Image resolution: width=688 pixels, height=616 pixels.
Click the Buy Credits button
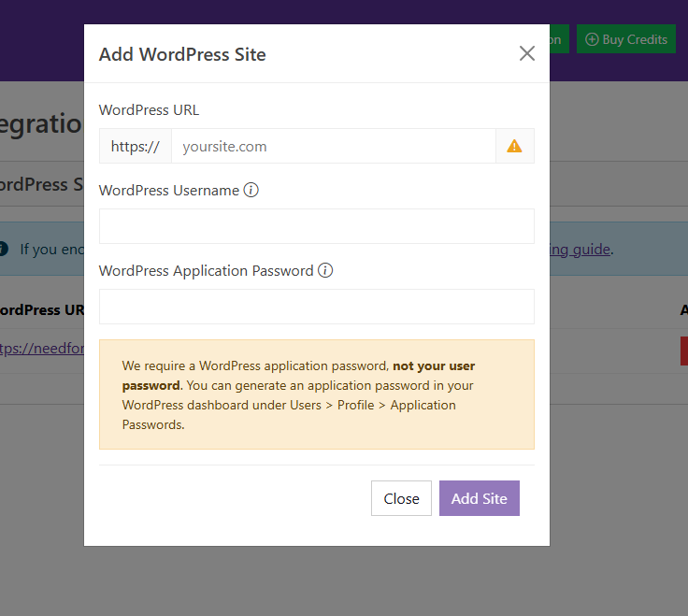(625, 39)
